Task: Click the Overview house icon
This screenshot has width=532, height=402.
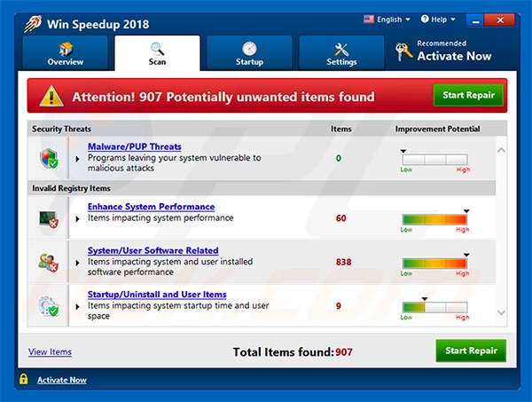Action: [x=66, y=49]
